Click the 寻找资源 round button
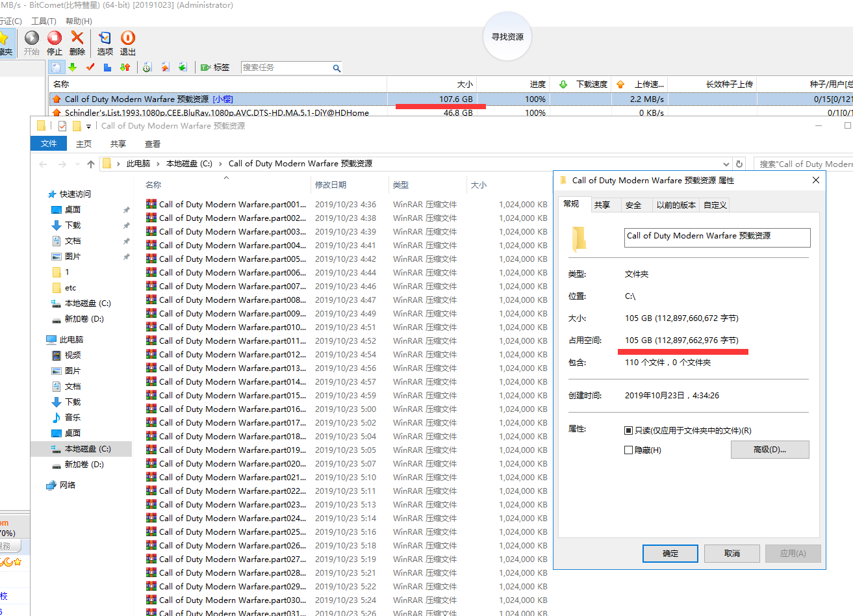The height and width of the screenshot is (616, 853). [x=507, y=37]
